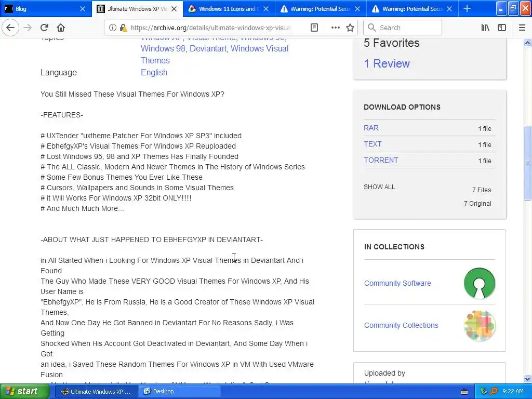Viewport: 532px width, 399px height.
Task: Show sidebars icon in toolbar
Action: point(502,28)
